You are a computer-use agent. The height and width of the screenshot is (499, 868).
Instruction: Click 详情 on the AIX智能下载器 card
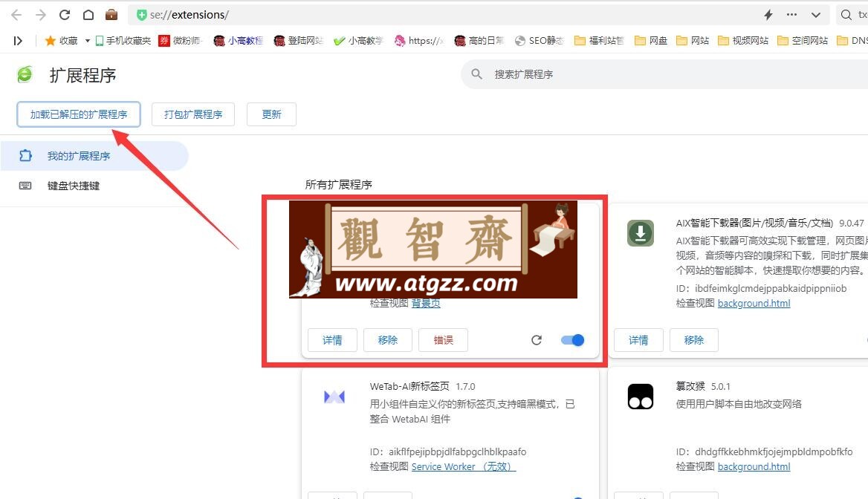[x=638, y=340]
